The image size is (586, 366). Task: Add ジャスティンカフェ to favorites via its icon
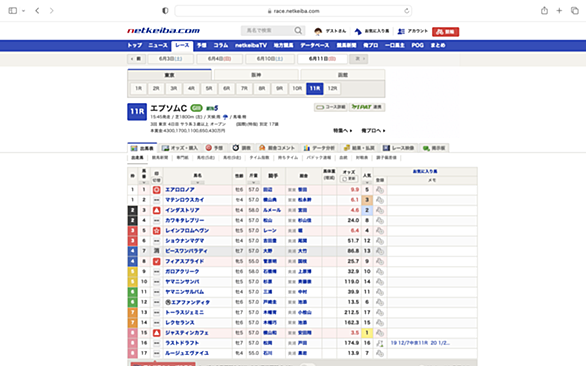coord(380,333)
